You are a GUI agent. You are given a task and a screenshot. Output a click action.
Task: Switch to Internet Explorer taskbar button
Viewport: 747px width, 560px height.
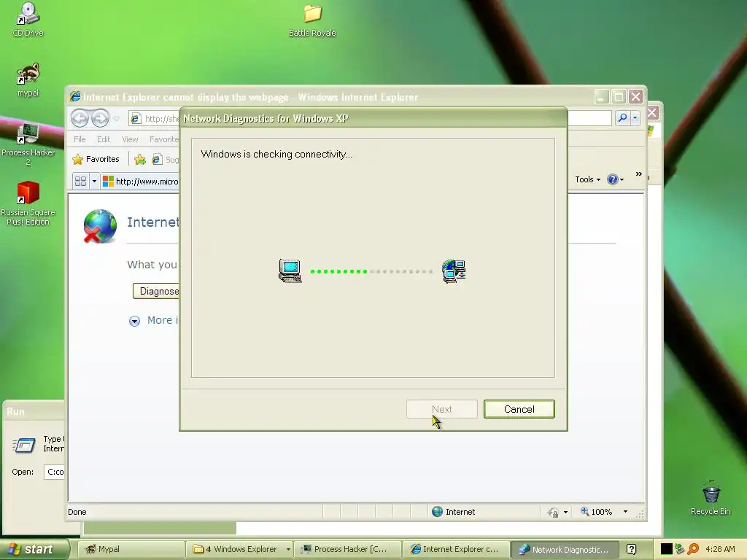tap(456, 549)
